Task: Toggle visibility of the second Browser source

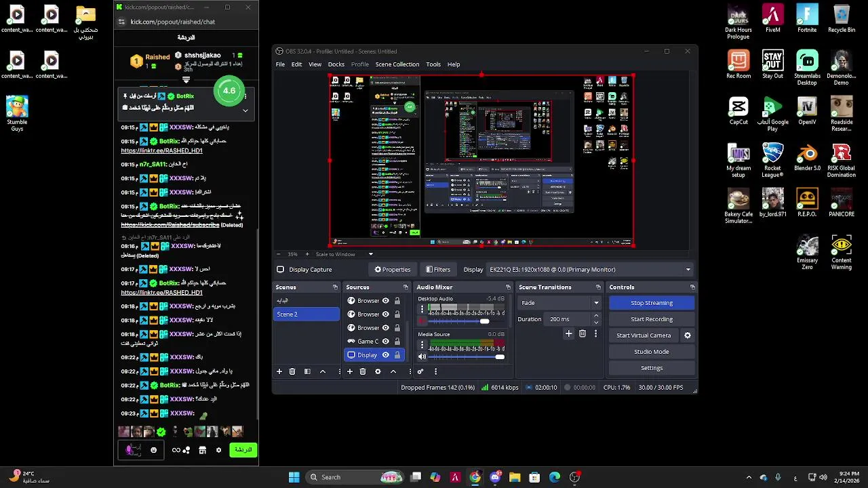Action: tap(385, 314)
